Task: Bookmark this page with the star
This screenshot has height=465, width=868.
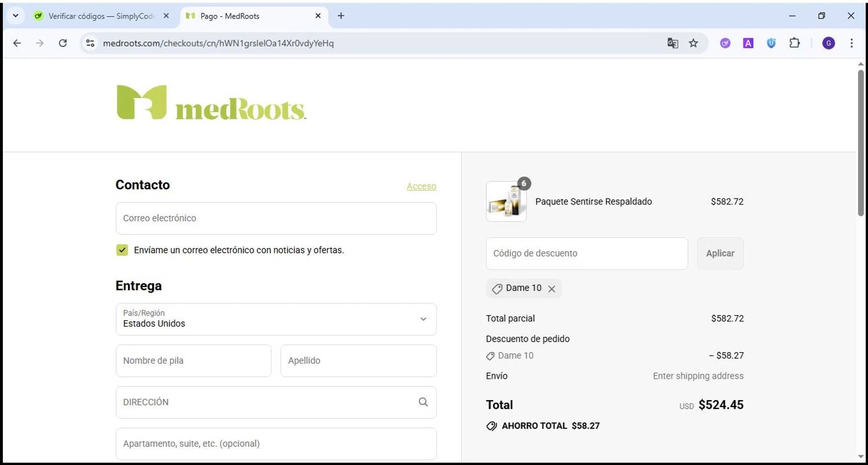Action: point(693,43)
